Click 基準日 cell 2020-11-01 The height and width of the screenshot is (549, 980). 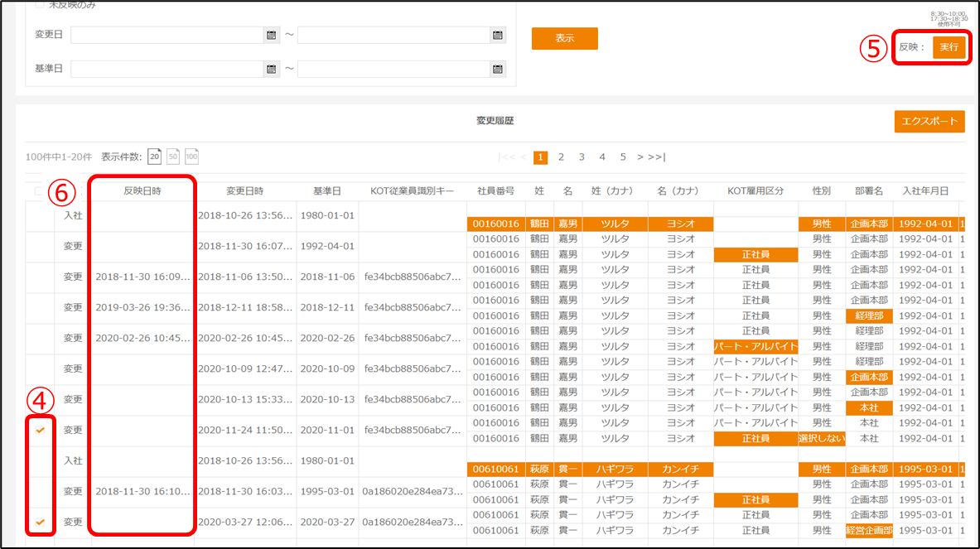click(x=327, y=430)
